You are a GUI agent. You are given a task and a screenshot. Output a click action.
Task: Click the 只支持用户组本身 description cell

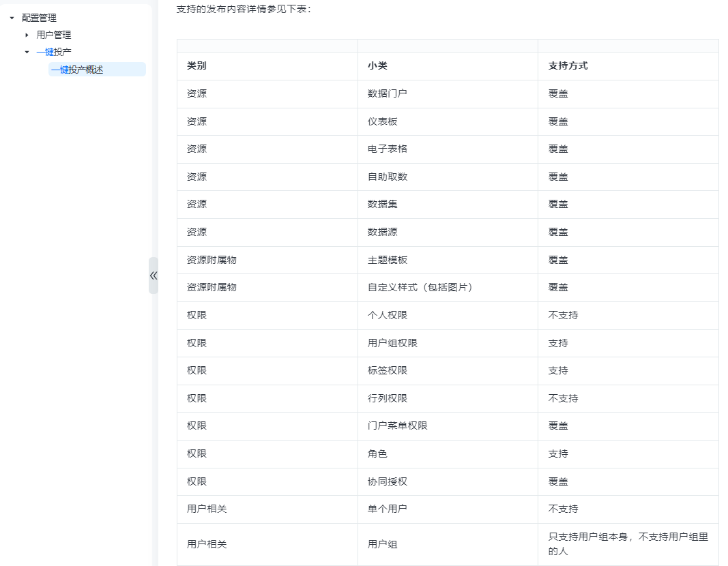coord(628,543)
